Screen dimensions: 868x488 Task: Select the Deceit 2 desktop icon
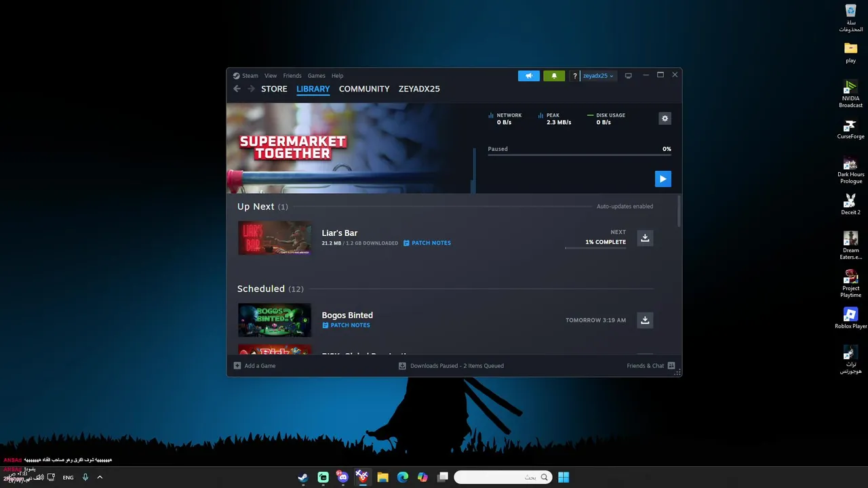click(850, 205)
